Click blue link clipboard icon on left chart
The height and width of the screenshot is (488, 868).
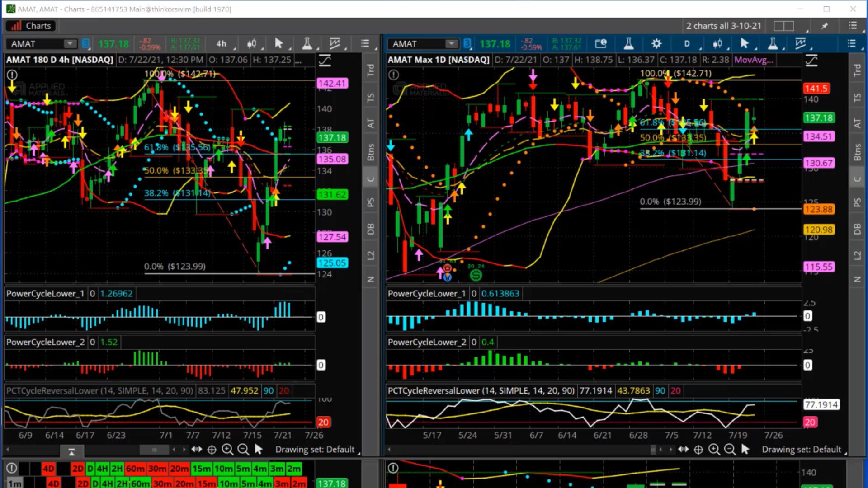tap(86, 44)
